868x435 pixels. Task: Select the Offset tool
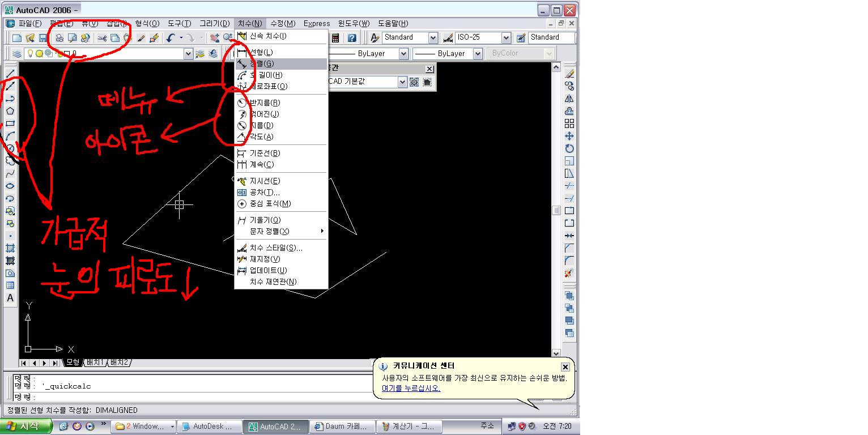569,111
